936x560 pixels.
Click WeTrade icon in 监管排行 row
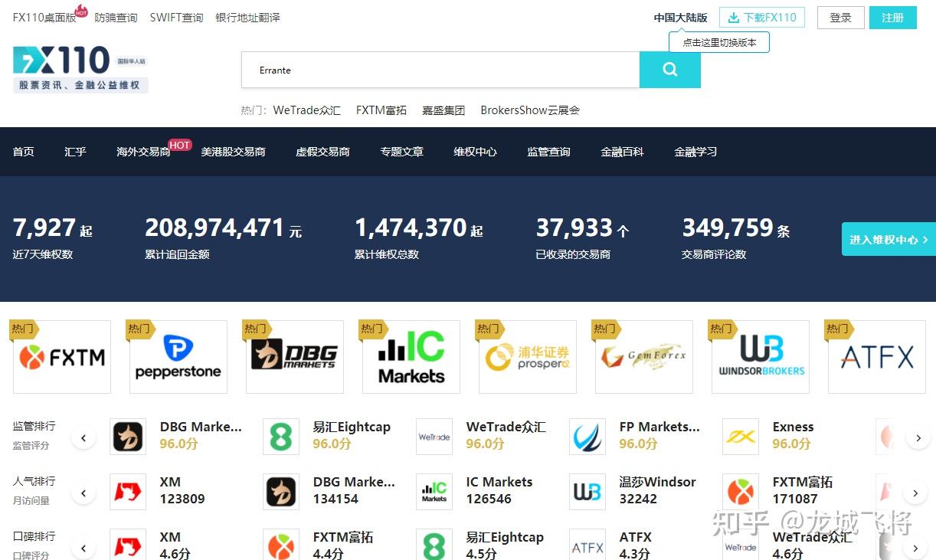434,437
